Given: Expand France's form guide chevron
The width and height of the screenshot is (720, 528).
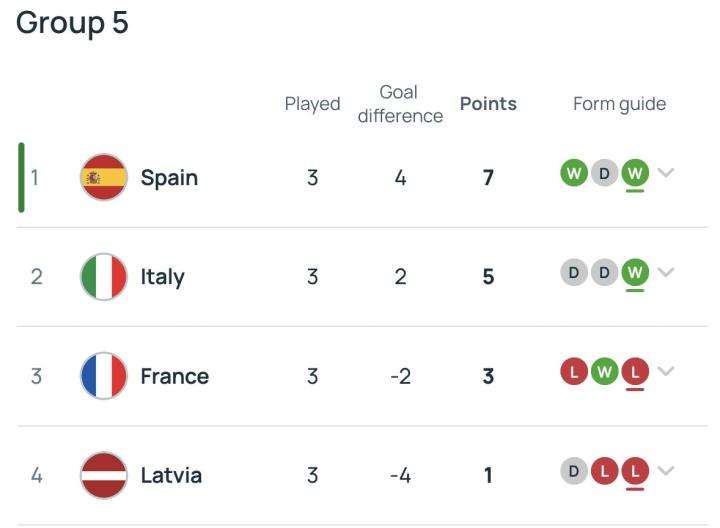Looking at the screenshot, I should (667, 372).
